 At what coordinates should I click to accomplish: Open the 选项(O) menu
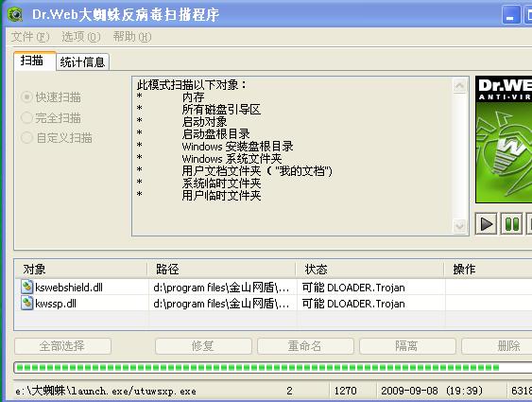point(80,36)
